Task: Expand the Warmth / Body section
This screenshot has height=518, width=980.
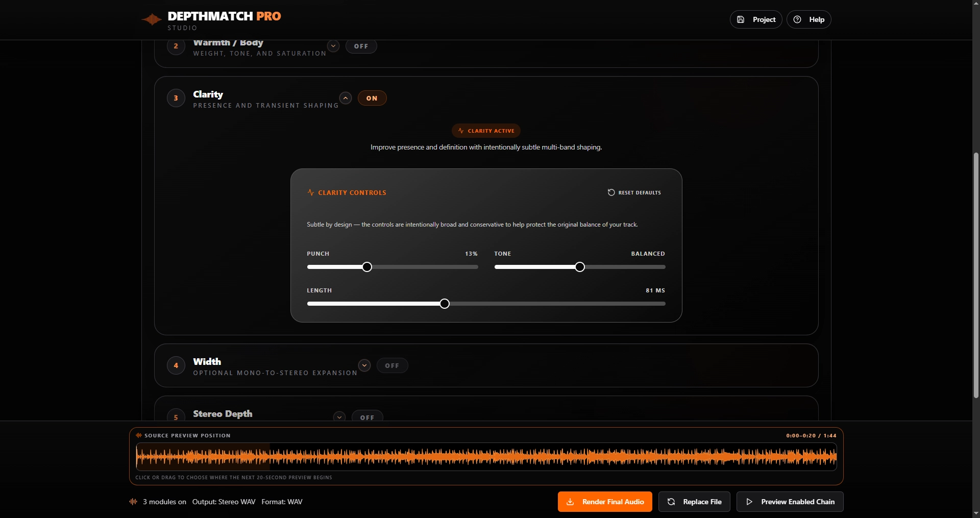Action: [x=333, y=46]
